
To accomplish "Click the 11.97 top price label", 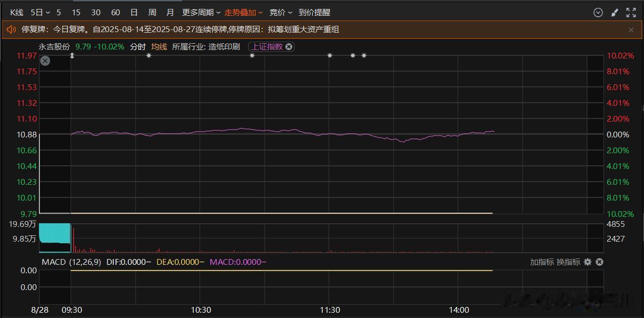I will coord(27,56).
